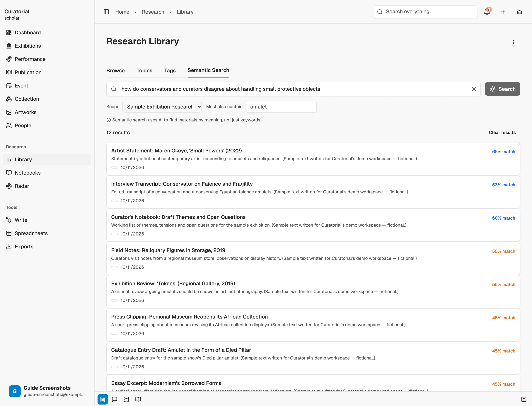Switch to the Browse tab

116,70
